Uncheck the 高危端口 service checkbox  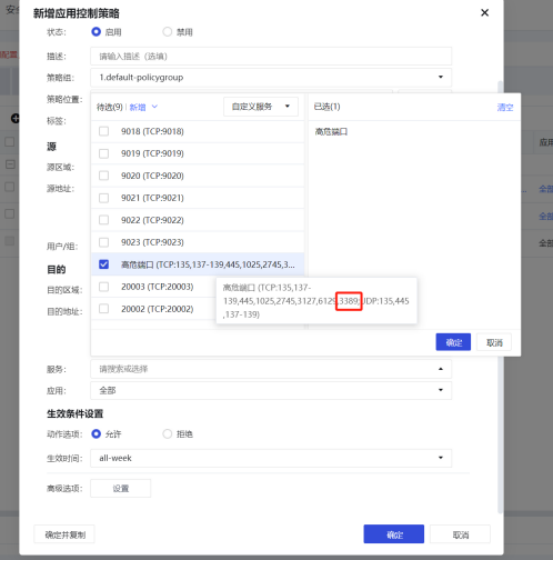[104, 264]
